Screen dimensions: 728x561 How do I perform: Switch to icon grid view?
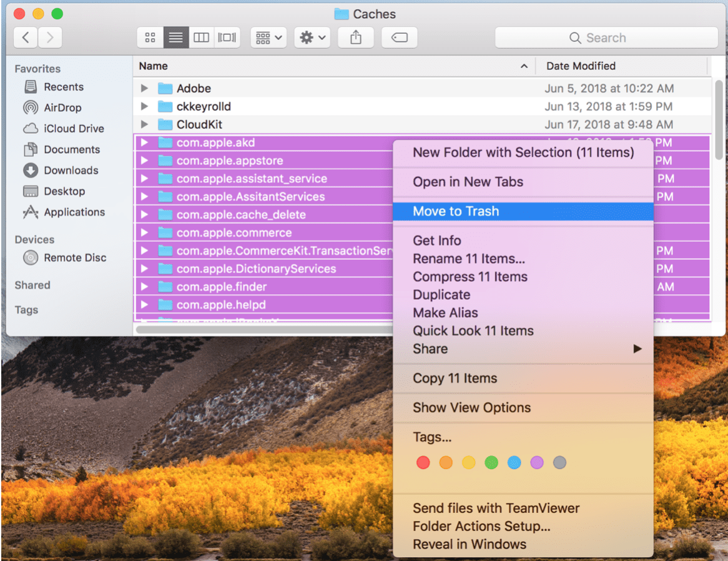(x=150, y=37)
